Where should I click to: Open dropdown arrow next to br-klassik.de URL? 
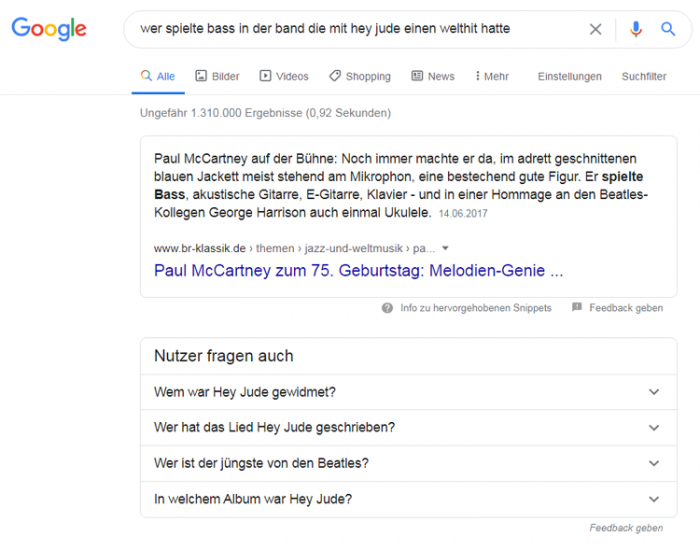pyautogui.click(x=445, y=249)
